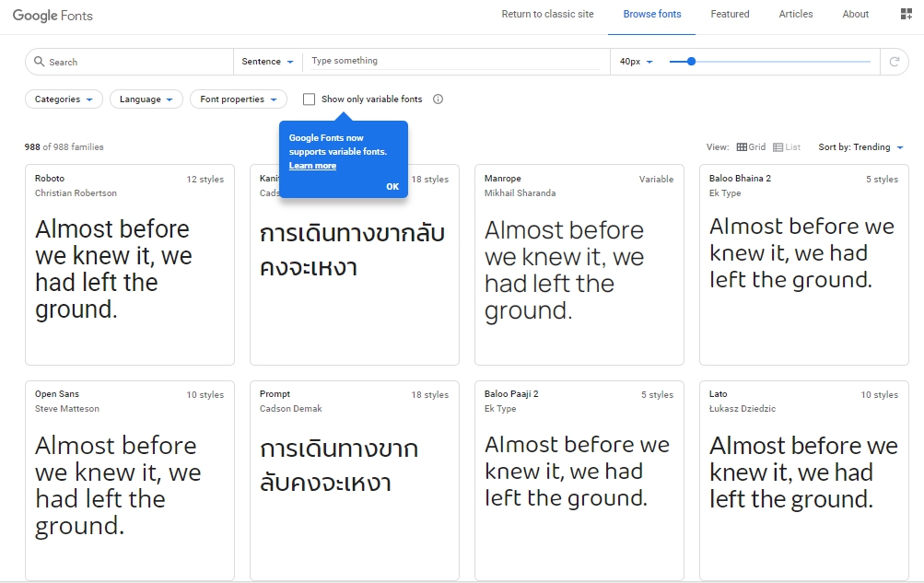Viewport: 924px width, 583px height.
Task: Click the Christian Robertson designer name
Action: click(x=76, y=193)
